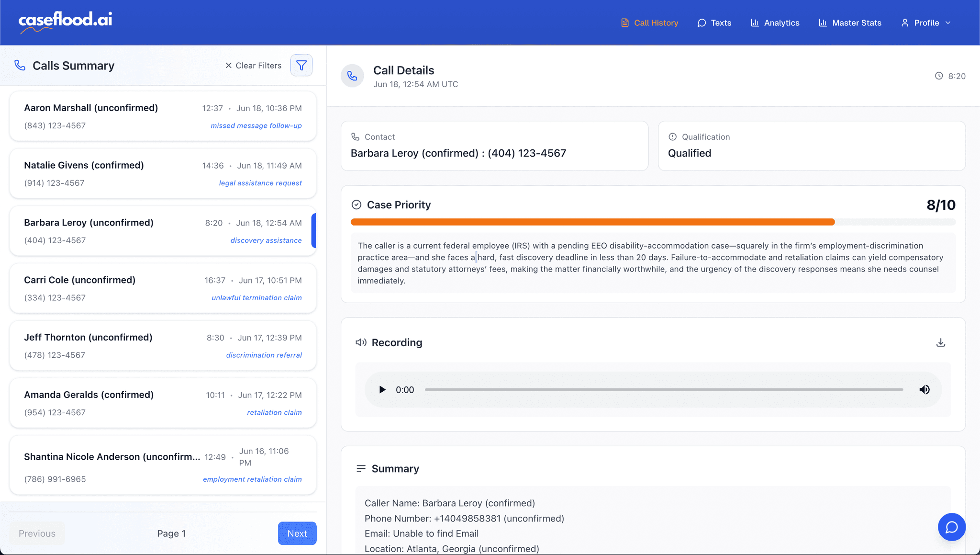Select Aaron Marshall missed message call

point(163,116)
